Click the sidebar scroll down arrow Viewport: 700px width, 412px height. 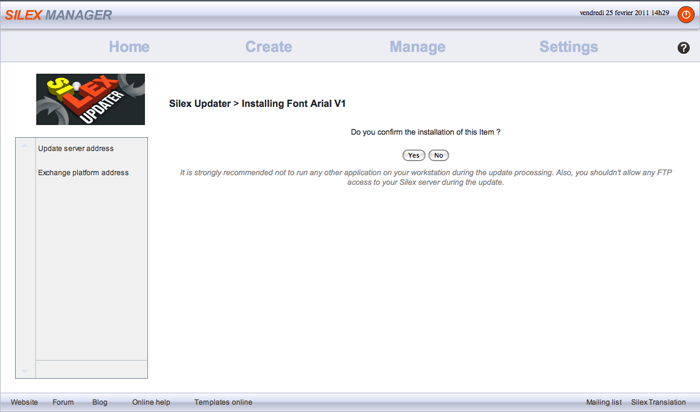(x=25, y=371)
